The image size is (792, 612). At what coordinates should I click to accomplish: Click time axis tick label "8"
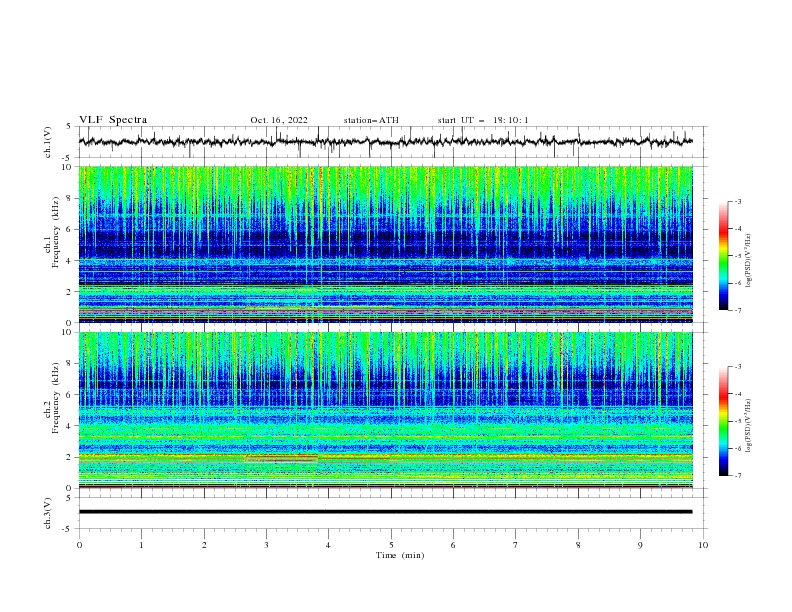pyautogui.click(x=578, y=545)
